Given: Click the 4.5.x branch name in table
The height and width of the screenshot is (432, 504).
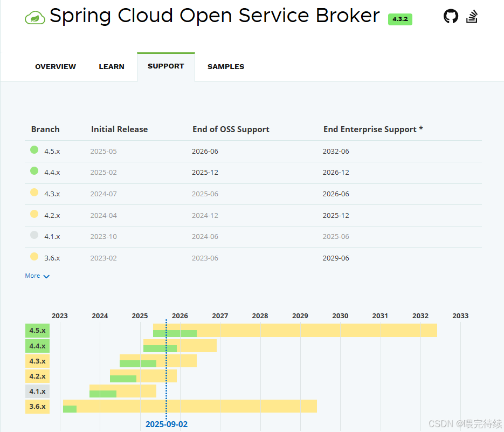Looking at the screenshot, I should click(x=52, y=151).
